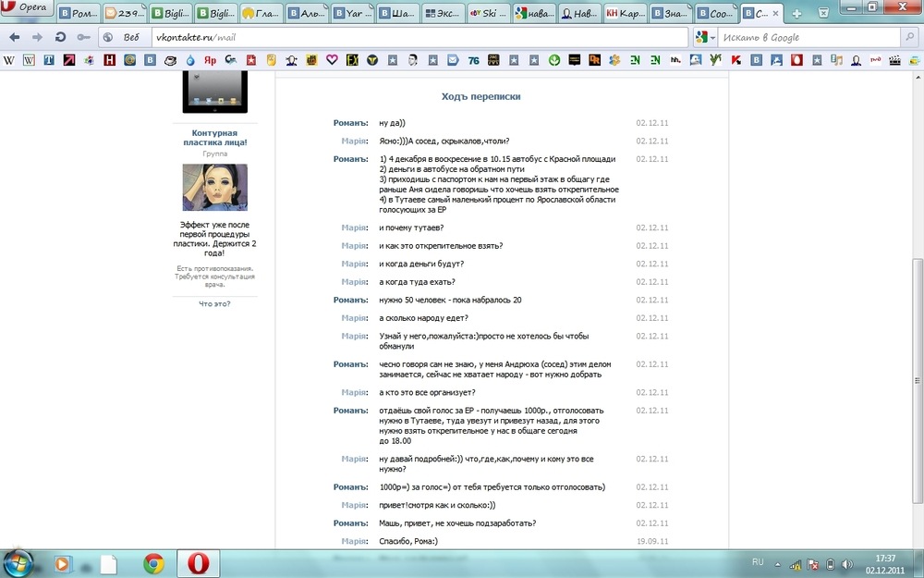Launch Google Chrome from the taskbar
Screen dimensions: 924x578
153,563
